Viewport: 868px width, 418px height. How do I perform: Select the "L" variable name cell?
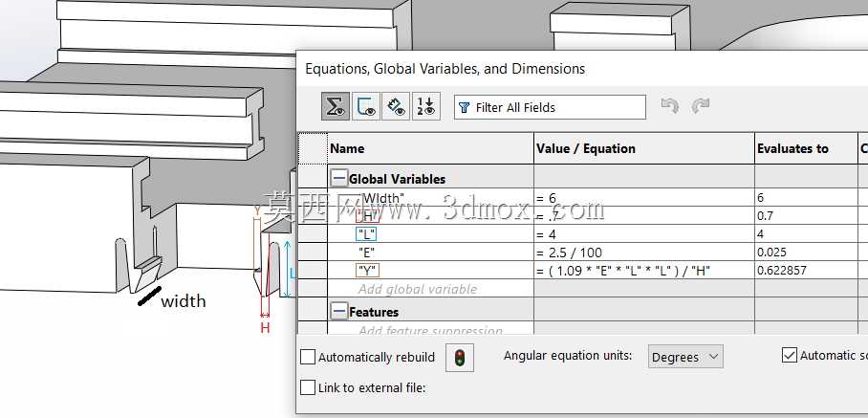tap(431, 234)
